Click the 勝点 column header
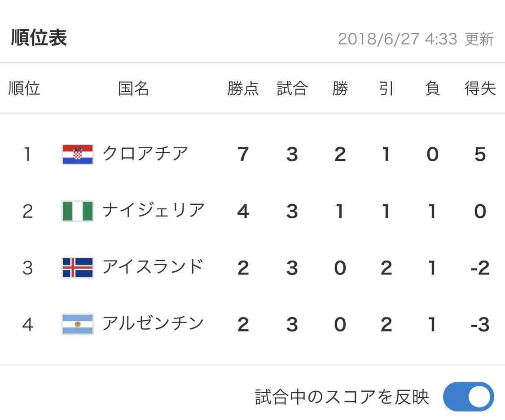 243,88
